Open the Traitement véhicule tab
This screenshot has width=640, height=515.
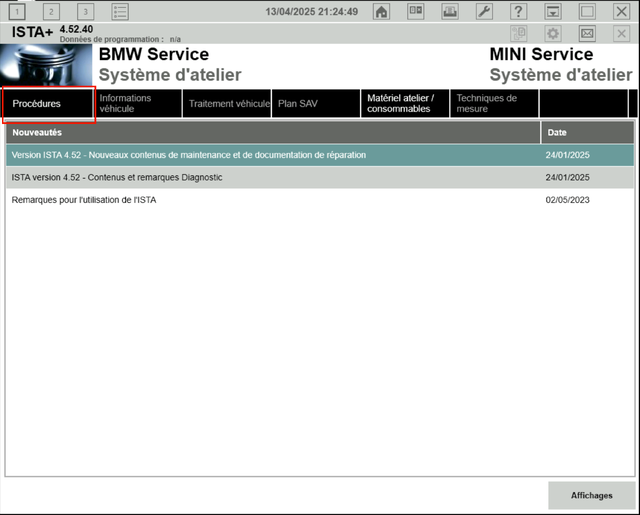[227, 104]
